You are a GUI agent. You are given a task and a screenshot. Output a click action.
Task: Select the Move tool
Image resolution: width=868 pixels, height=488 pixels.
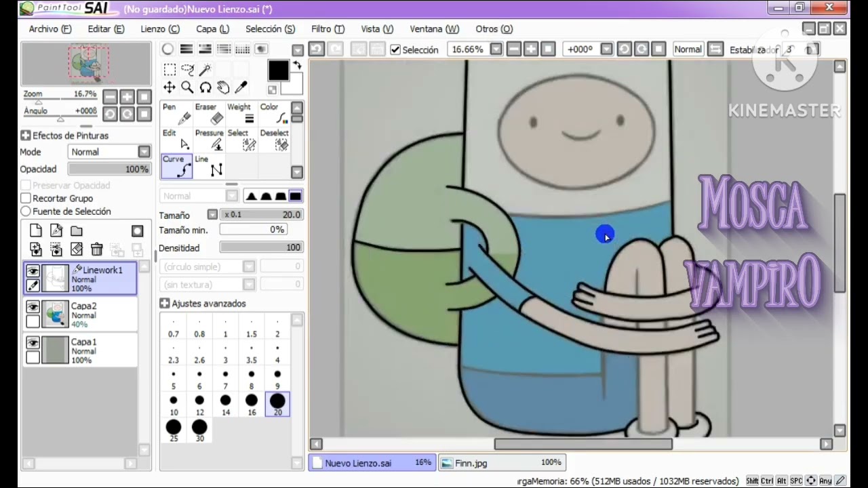coord(170,87)
